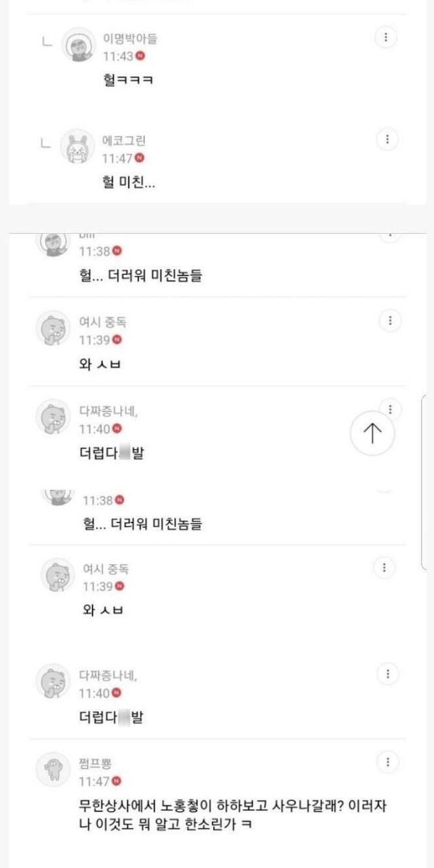Open the 에코그린 username link
This screenshot has width=434, height=868.
point(123,141)
